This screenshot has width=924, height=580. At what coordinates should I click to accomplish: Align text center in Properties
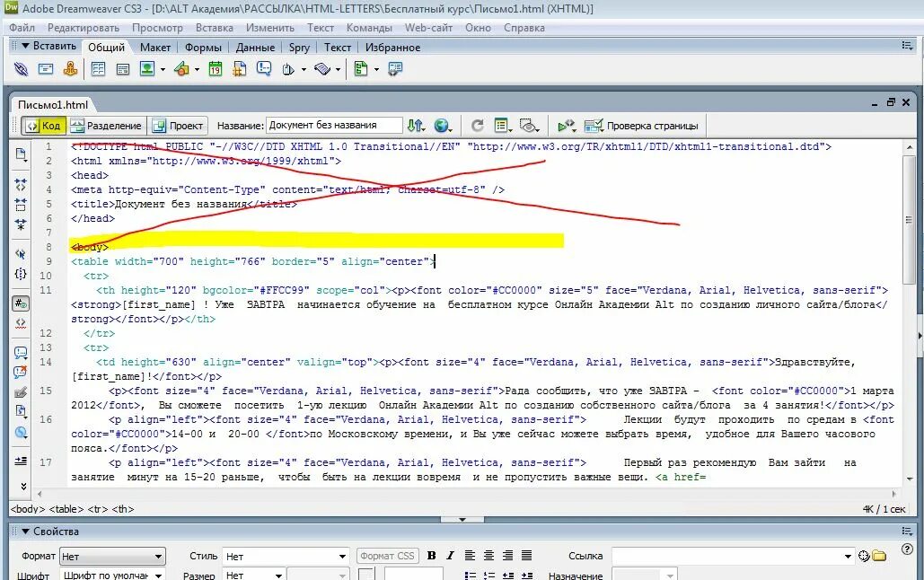[488, 555]
